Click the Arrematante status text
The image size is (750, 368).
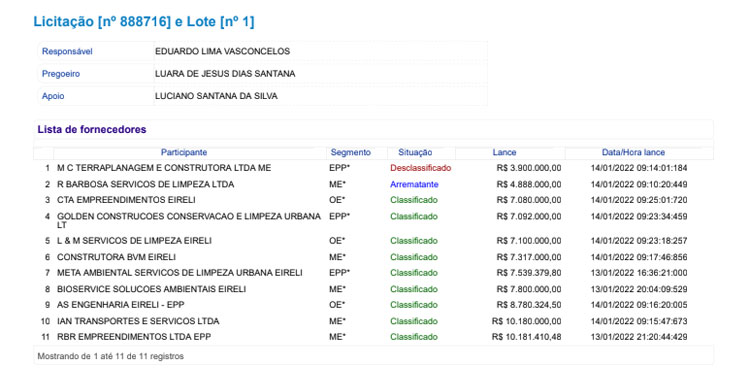pyautogui.click(x=414, y=184)
